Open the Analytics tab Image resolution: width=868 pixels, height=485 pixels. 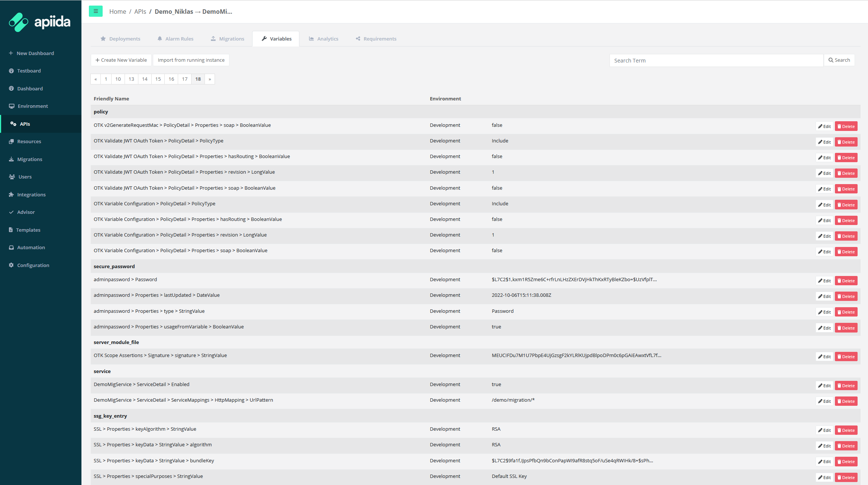coord(324,39)
